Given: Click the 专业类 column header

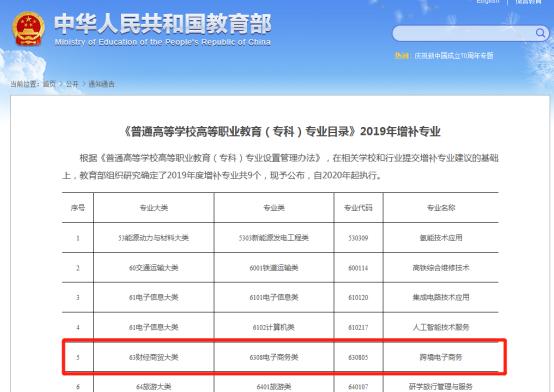Looking at the screenshot, I should click(x=274, y=208).
